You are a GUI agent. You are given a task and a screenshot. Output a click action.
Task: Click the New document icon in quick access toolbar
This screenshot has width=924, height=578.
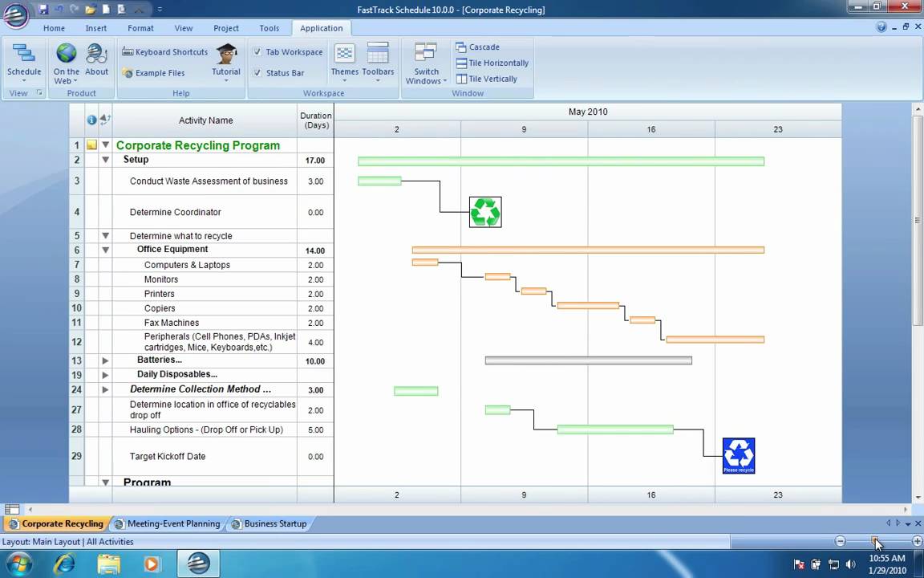tap(106, 10)
